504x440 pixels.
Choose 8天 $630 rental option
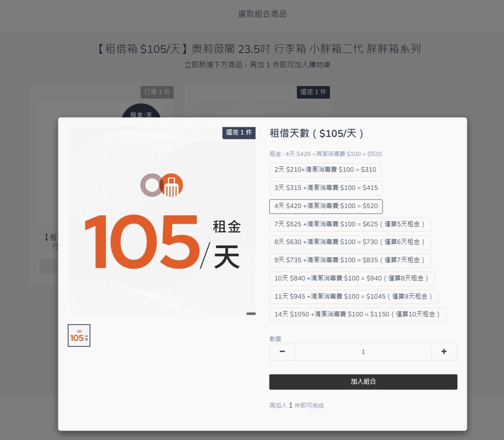pyautogui.click(x=350, y=242)
